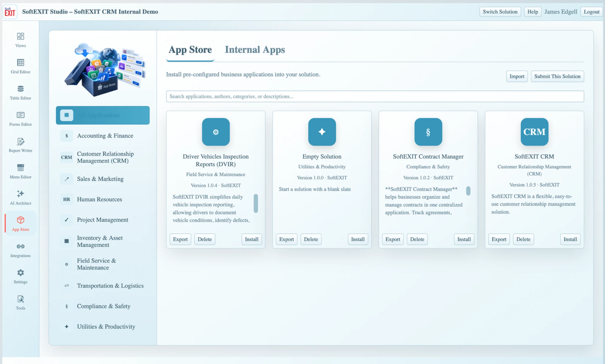
Task: Click the Contract Manager section-sign icon
Action: pos(428,132)
